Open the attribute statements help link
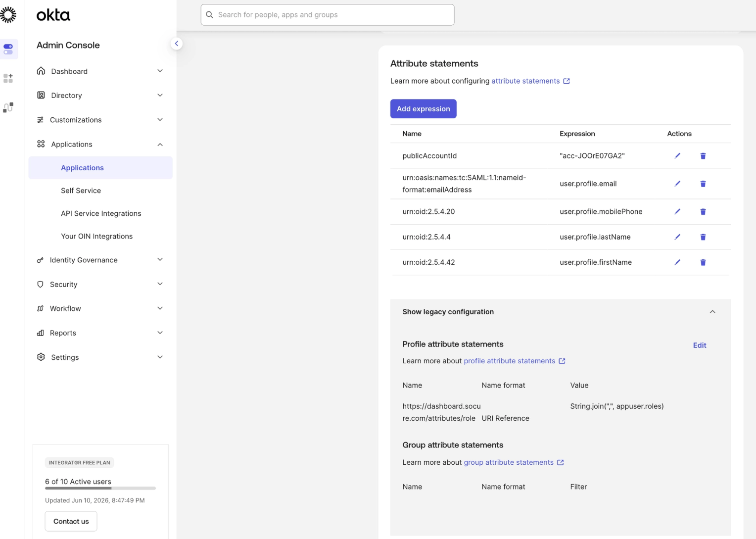The image size is (756, 539). (530, 81)
